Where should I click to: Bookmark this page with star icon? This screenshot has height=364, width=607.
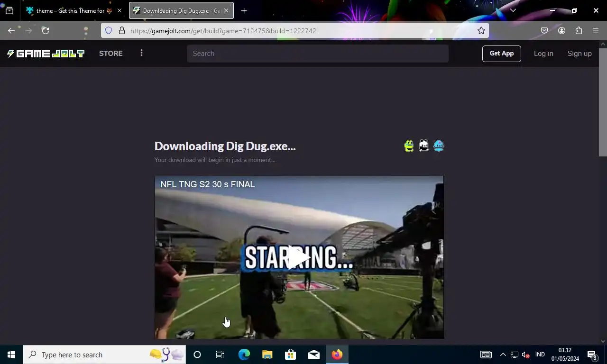click(x=481, y=30)
